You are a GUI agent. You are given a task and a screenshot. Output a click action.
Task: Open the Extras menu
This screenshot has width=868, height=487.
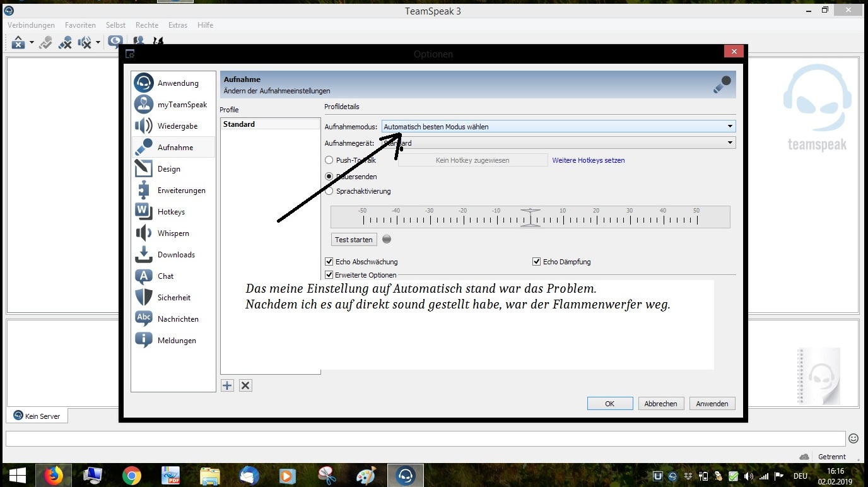[178, 25]
